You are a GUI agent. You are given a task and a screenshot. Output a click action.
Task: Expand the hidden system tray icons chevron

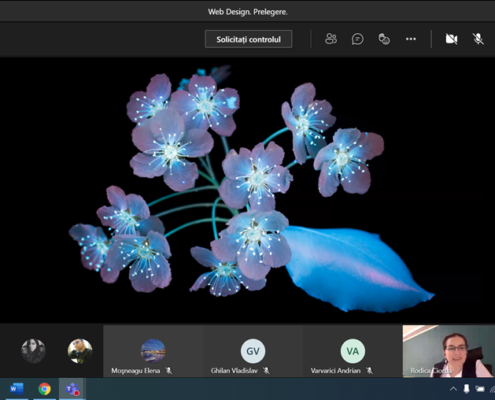[x=453, y=389]
